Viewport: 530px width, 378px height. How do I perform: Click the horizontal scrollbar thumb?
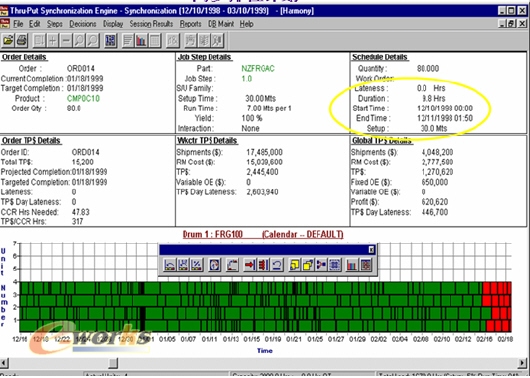click(113, 363)
